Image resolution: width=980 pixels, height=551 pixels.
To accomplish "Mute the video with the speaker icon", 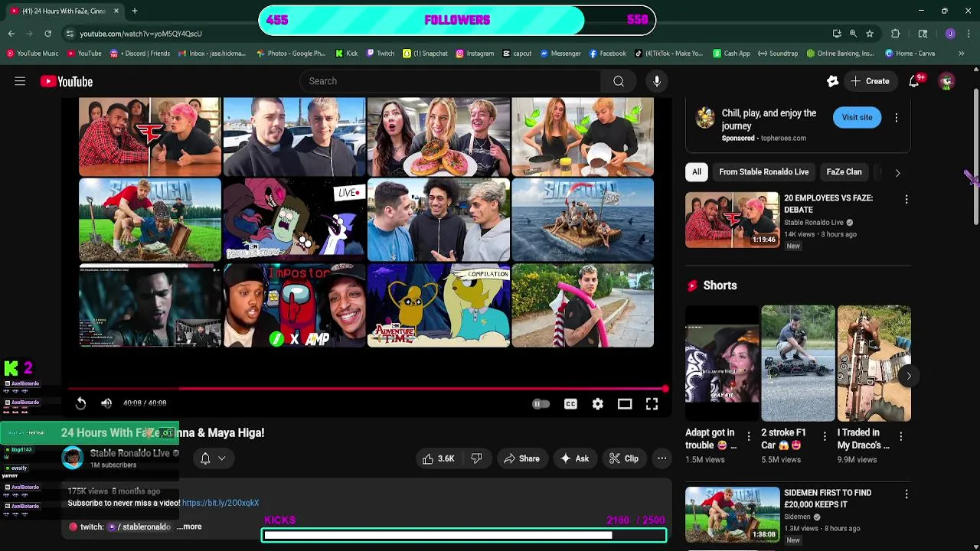I will coord(106,403).
